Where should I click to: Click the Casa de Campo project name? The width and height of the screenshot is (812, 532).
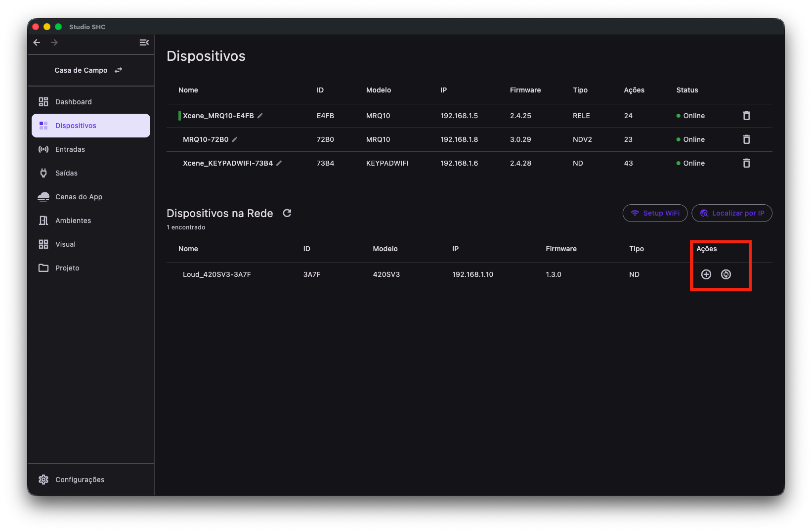point(81,70)
